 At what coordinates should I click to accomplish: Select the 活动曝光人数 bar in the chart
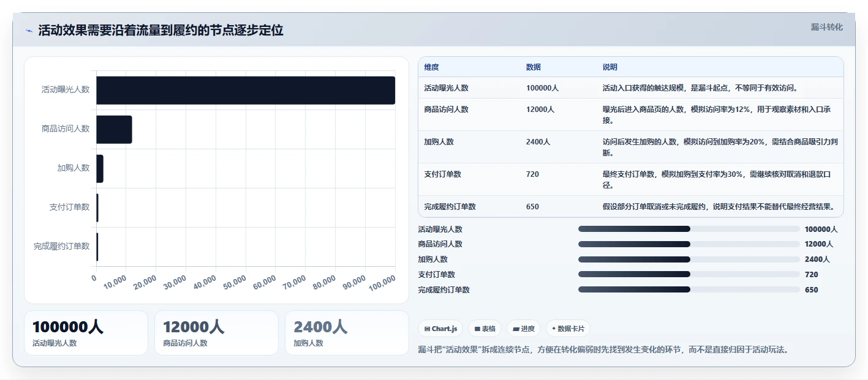pos(246,90)
